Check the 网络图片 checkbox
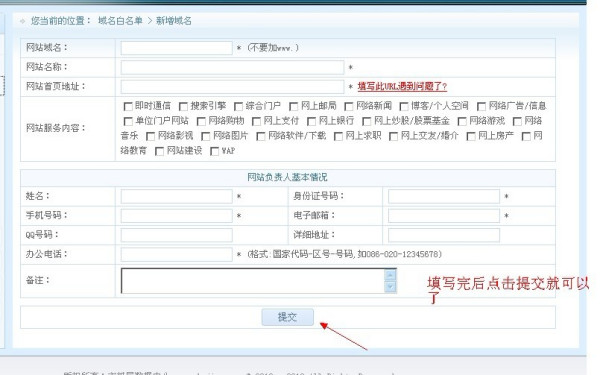Screen dimensions: 600x375 point(206,136)
